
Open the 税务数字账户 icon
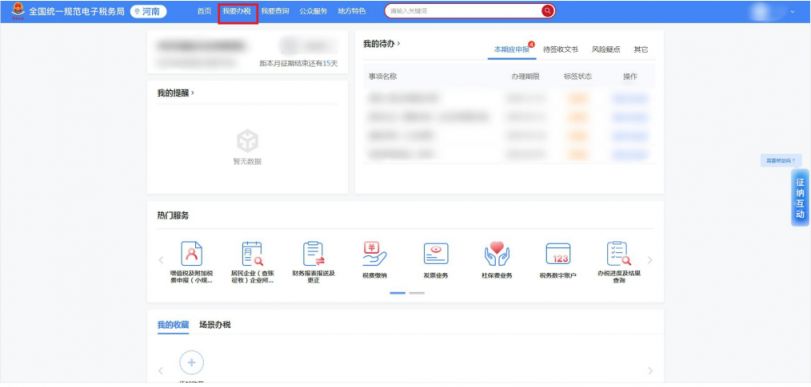(x=558, y=254)
